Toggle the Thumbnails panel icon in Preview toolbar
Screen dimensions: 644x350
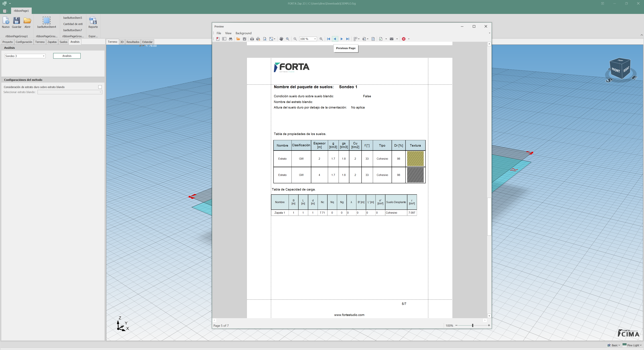point(224,39)
